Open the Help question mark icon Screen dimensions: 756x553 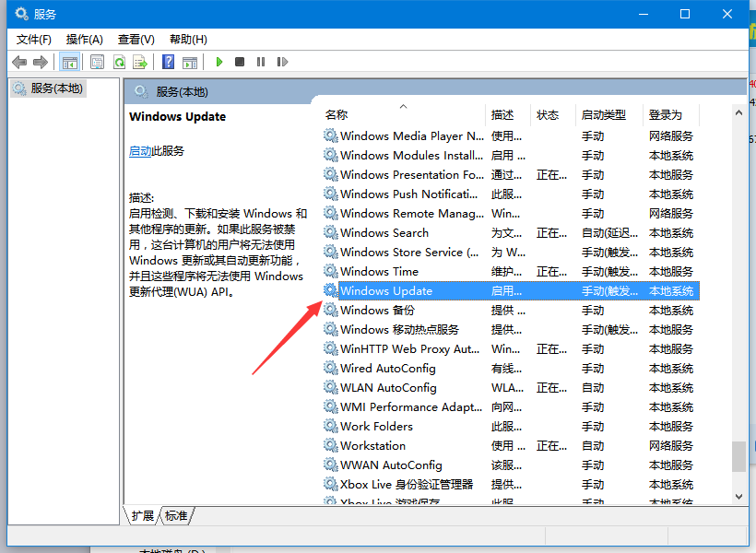click(169, 62)
